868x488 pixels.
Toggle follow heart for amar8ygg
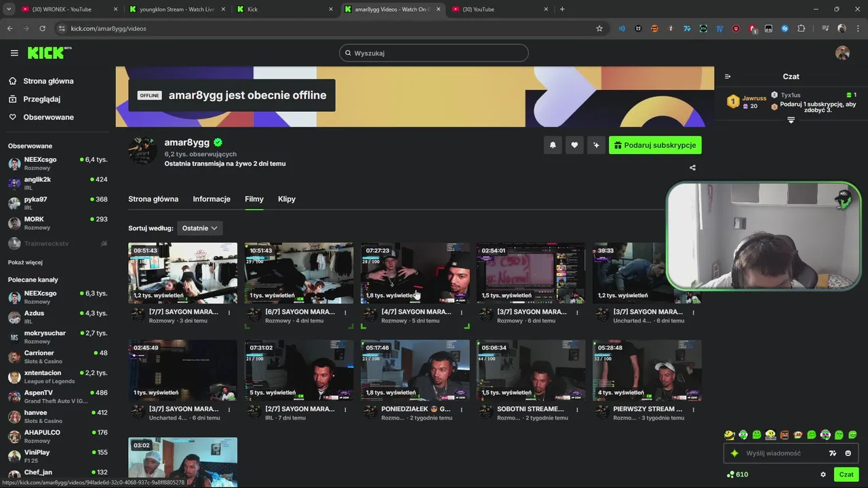click(x=574, y=145)
